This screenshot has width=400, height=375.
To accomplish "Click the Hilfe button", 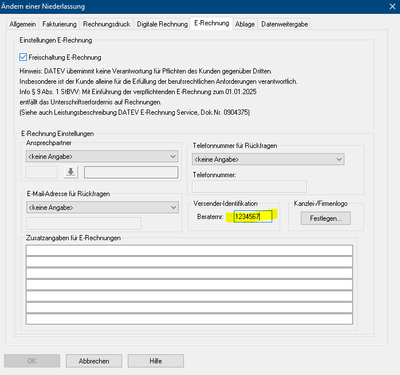I will coord(156,361).
